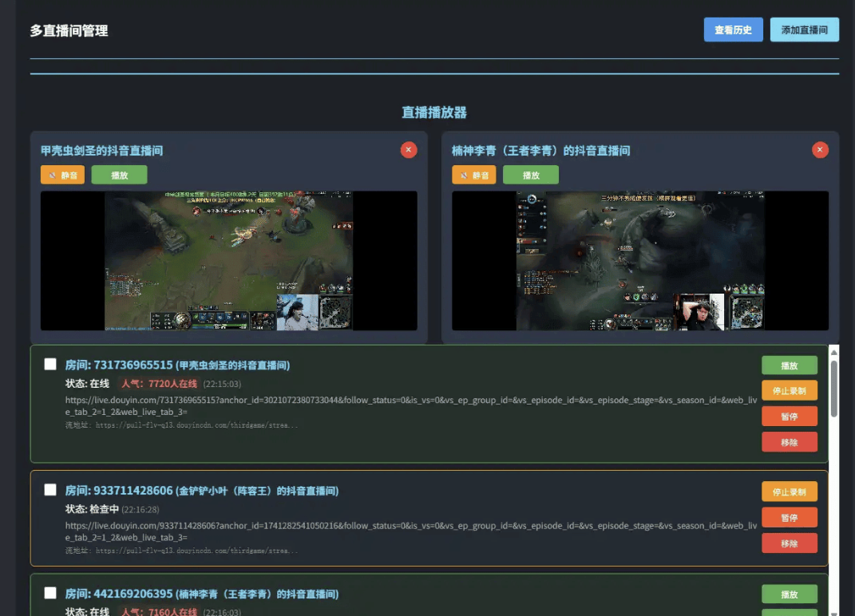
Task: Close the 楠神李青 live player card
Action: coord(819,149)
